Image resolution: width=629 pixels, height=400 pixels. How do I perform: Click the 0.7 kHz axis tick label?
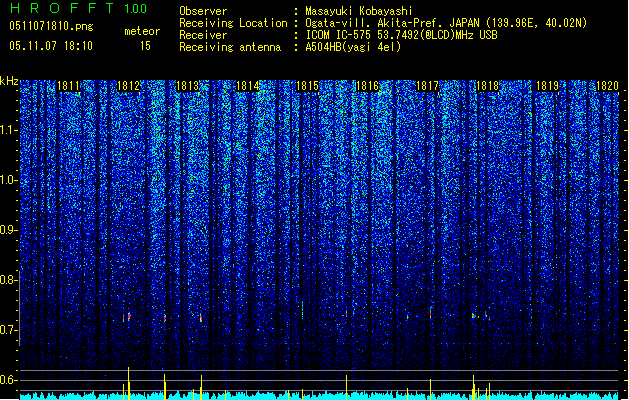(x=9, y=330)
